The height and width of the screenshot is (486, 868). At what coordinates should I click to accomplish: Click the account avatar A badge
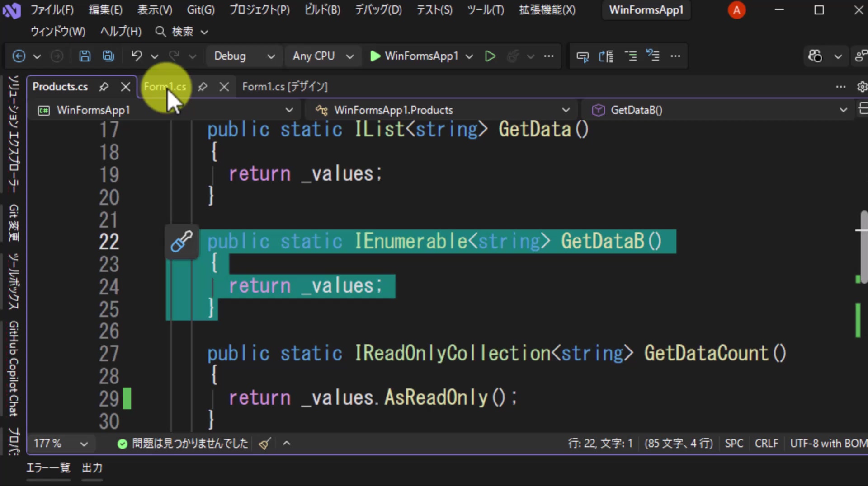click(736, 10)
